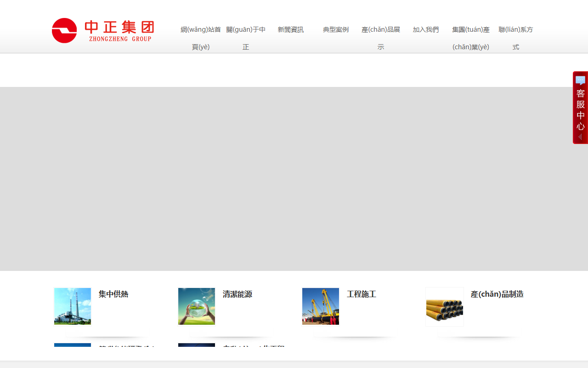Screen dimensions: 588x368
Task: Open the 工程施工 link
Action: [362, 294]
